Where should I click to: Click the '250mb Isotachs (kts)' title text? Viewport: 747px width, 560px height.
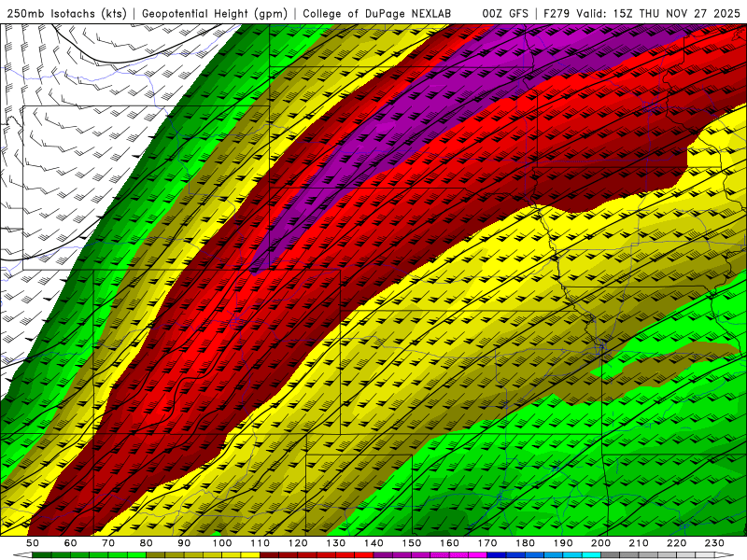pyautogui.click(x=66, y=13)
